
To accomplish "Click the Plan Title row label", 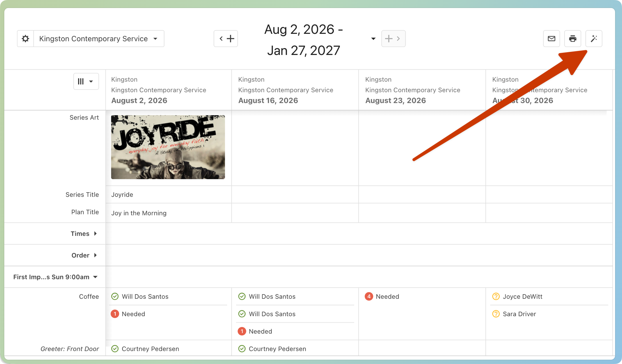I will (x=85, y=212).
